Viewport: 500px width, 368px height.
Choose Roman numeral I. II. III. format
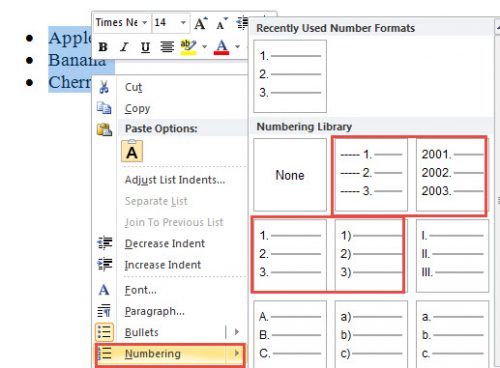452,256
